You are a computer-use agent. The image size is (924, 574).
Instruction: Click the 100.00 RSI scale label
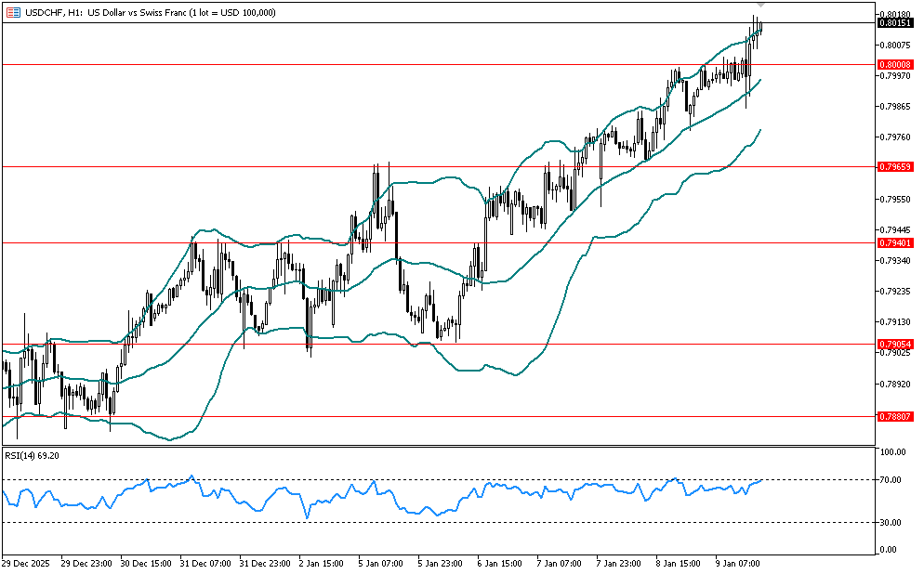[893, 452]
